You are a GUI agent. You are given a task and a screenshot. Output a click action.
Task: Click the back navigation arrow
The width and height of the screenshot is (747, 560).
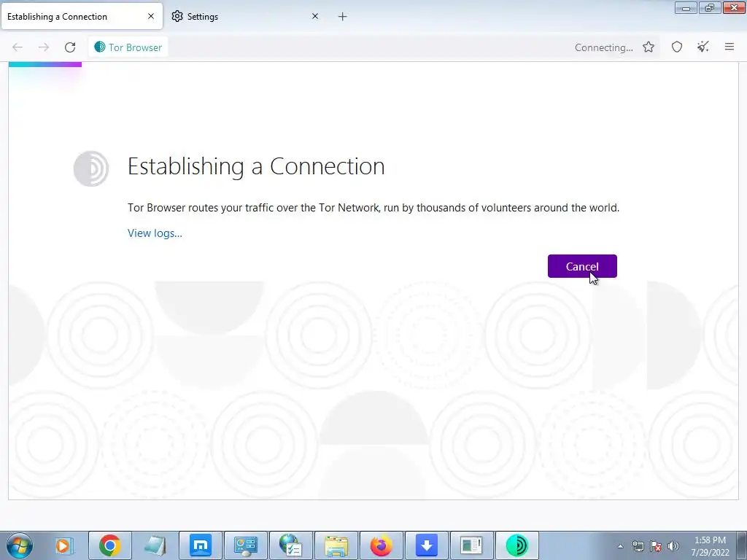(x=18, y=47)
